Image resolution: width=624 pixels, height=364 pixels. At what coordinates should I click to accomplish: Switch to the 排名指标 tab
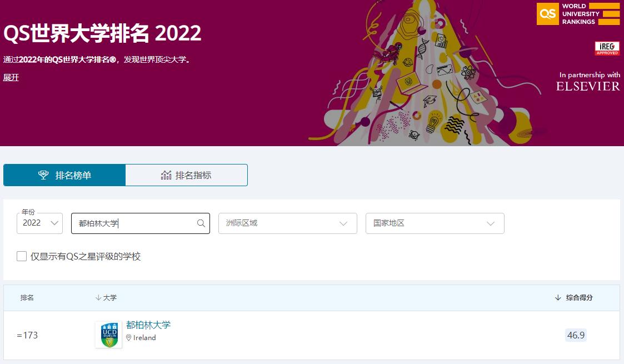pyautogui.click(x=186, y=174)
